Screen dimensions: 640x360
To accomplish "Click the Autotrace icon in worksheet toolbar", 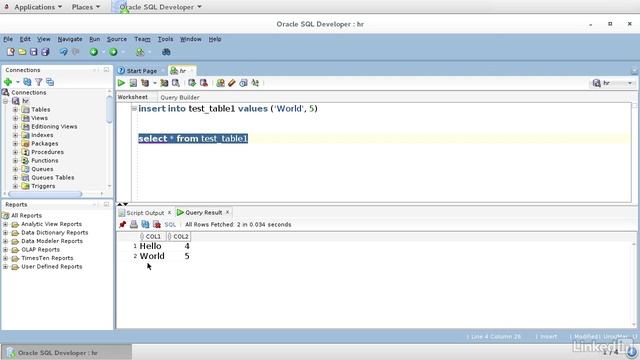I will (x=164, y=83).
